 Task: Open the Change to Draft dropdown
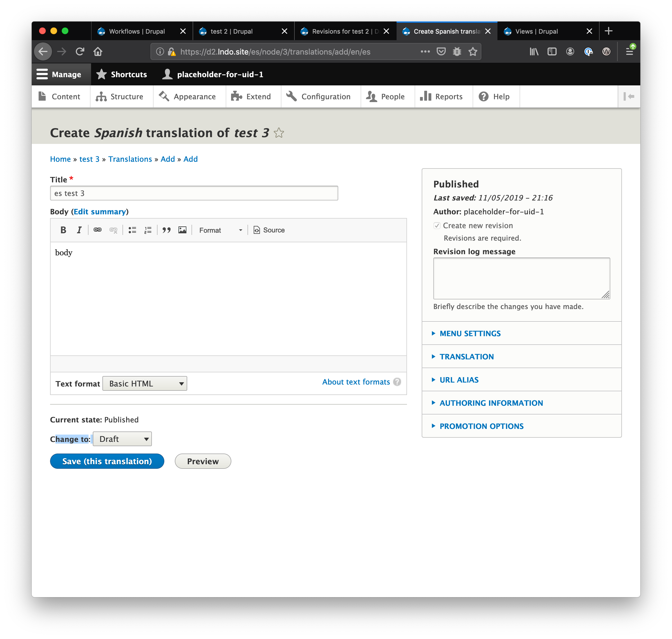[122, 439]
